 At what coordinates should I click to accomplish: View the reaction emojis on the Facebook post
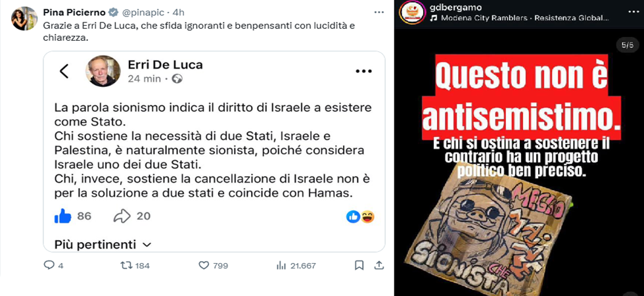coord(360,216)
